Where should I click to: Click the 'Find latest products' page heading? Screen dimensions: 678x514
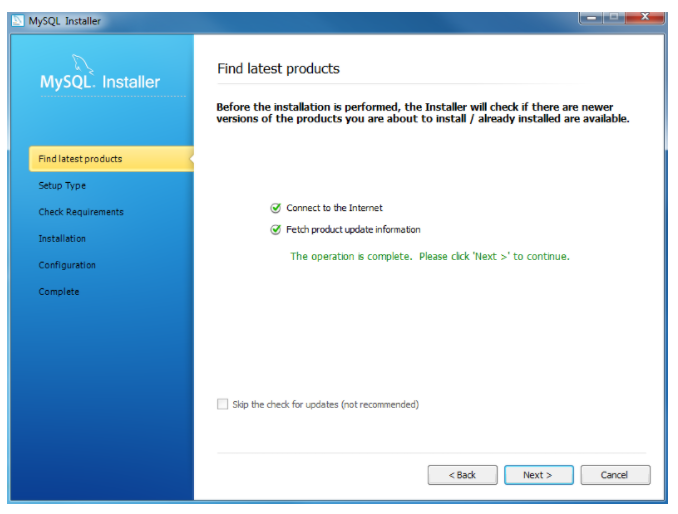pos(278,69)
